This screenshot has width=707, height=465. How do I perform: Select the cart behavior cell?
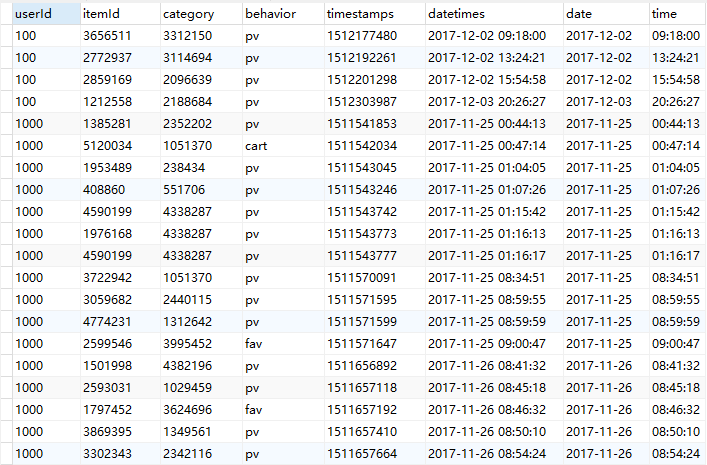[x=283, y=146]
